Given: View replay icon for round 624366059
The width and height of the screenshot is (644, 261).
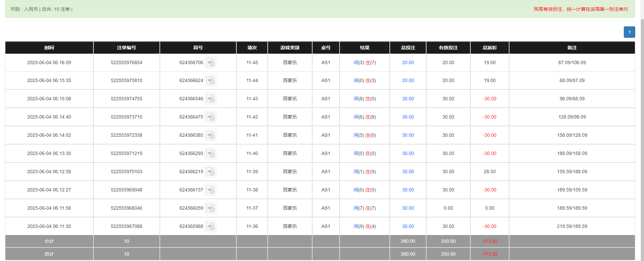Looking at the screenshot, I should point(211,208).
